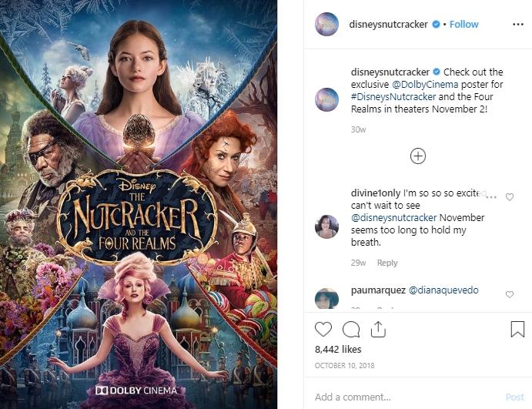Reply to divine1only's comment
Viewport: 532px width, 409px height.
click(387, 263)
